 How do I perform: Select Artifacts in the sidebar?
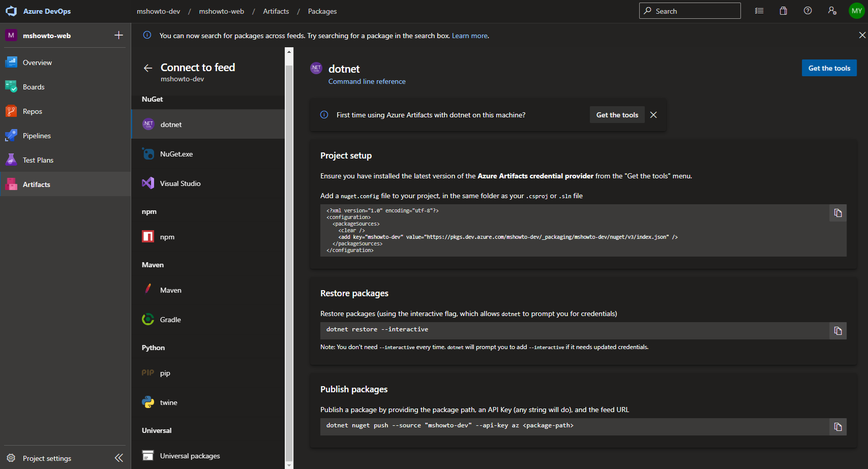click(65, 184)
